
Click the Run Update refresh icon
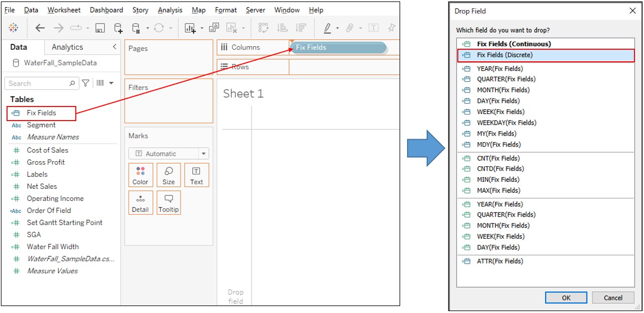(x=159, y=28)
